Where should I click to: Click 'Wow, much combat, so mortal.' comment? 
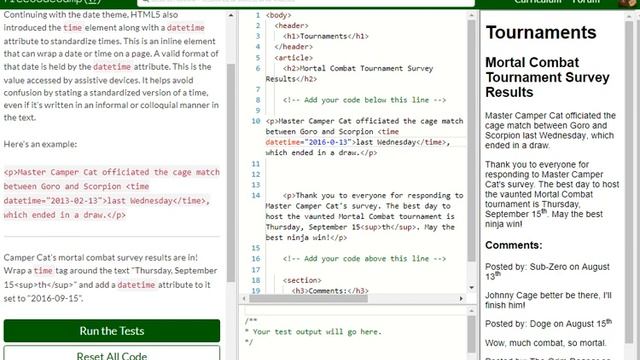tap(546, 343)
